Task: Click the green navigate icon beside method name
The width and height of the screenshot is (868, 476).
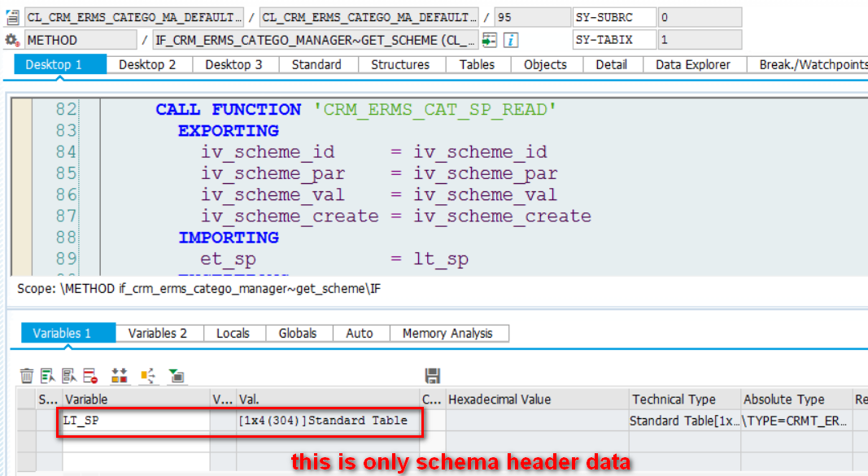Action: [x=490, y=40]
